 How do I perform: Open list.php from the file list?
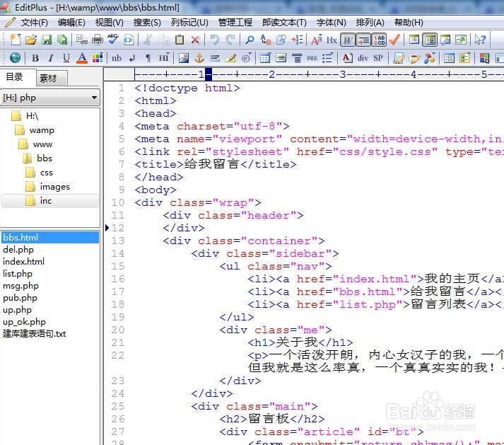(x=18, y=274)
